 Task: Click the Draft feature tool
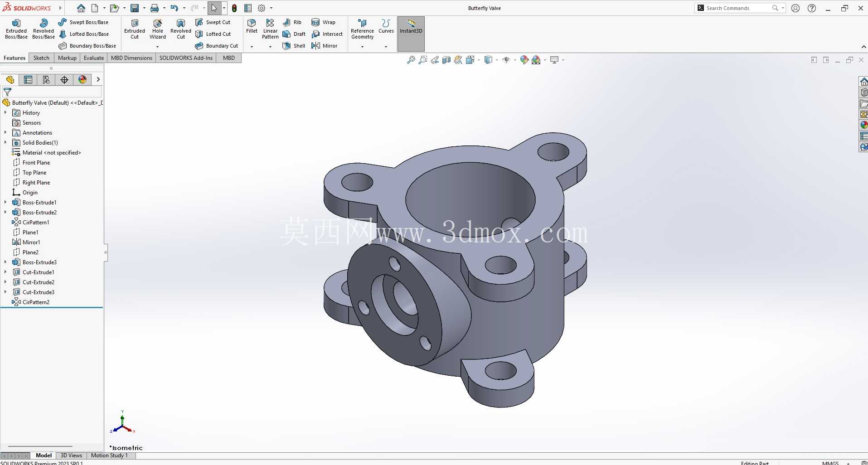tap(294, 34)
